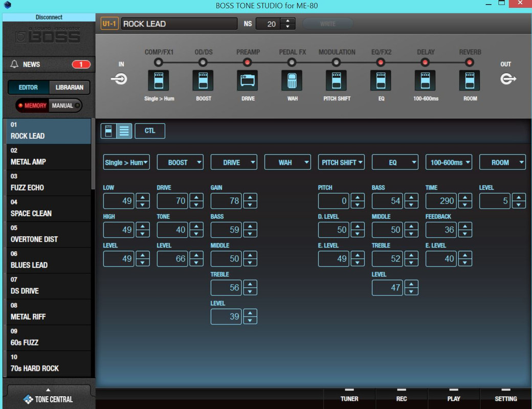
Task: Open the red news notification badge
Action: coord(81,64)
